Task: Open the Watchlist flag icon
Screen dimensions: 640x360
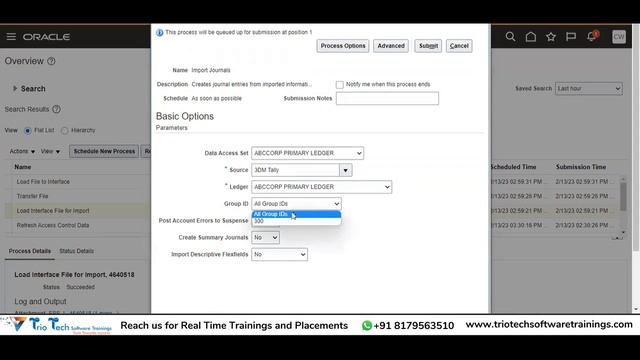Action: pos(571,37)
